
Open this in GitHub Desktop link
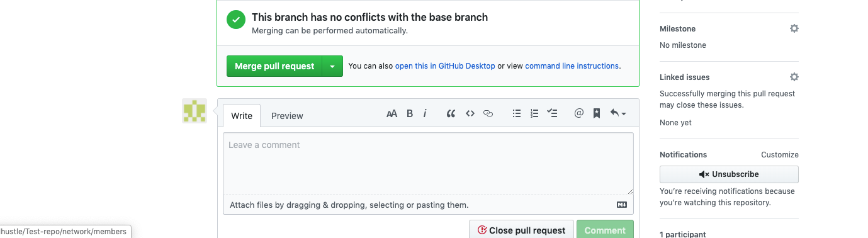[x=445, y=65]
